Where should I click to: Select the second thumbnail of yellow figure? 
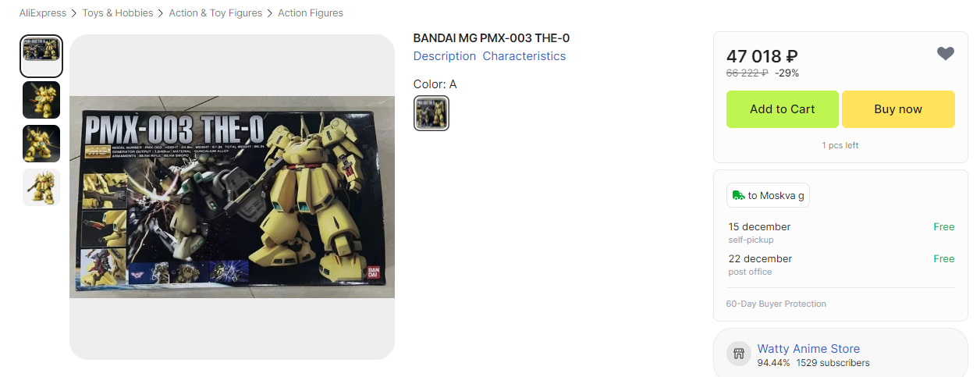pyautogui.click(x=41, y=100)
